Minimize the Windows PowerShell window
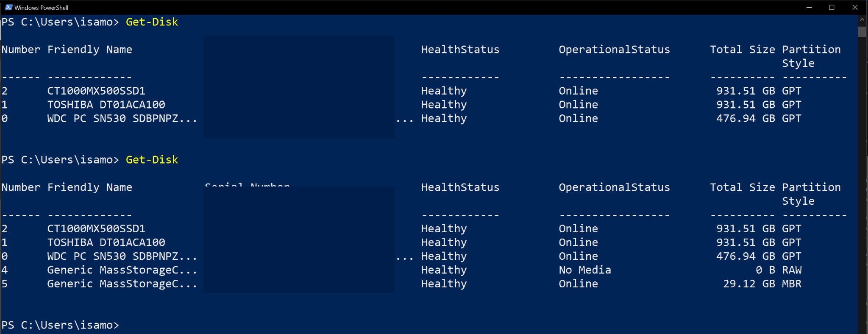The width and height of the screenshot is (868, 334). click(x=809, y=7)
